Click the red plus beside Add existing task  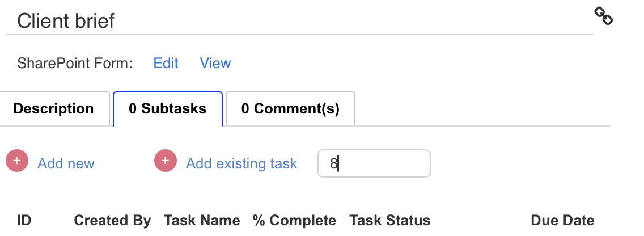pos(166,161)
